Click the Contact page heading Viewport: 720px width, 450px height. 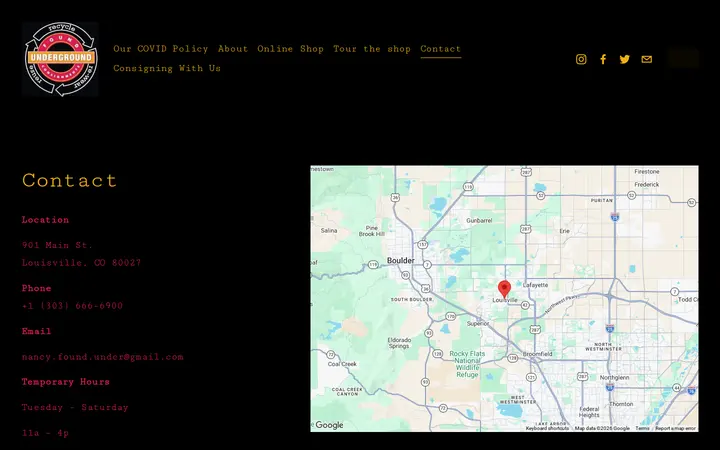click(x=69, y=180)
